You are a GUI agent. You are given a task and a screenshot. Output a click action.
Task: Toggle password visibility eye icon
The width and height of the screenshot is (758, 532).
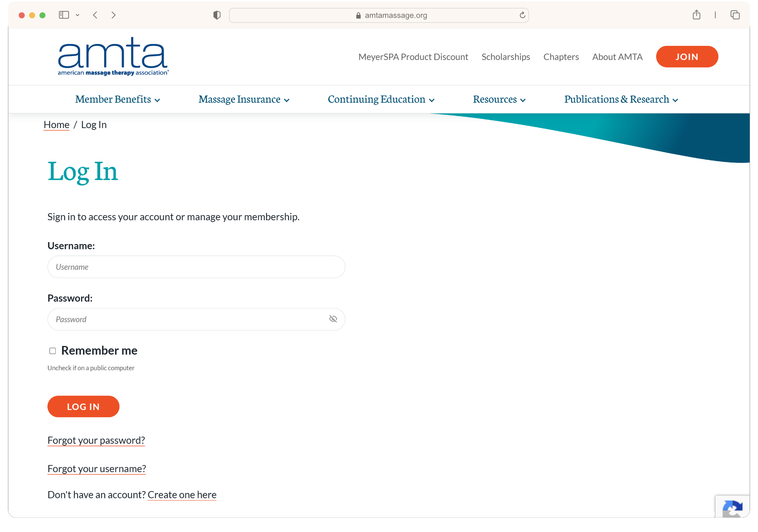(x=333, y=319)
